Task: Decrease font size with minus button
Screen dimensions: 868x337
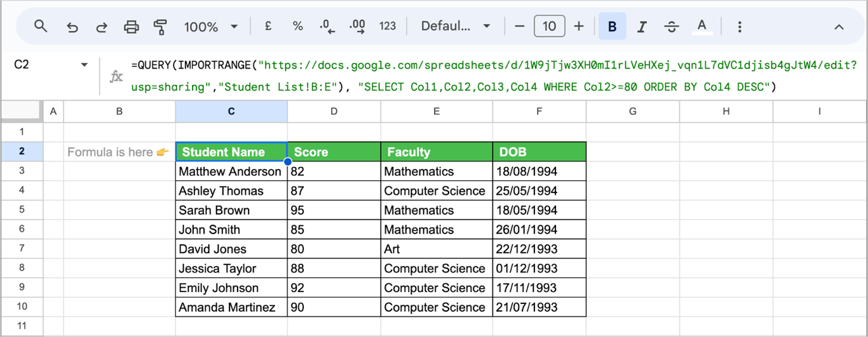Action: 520,26
